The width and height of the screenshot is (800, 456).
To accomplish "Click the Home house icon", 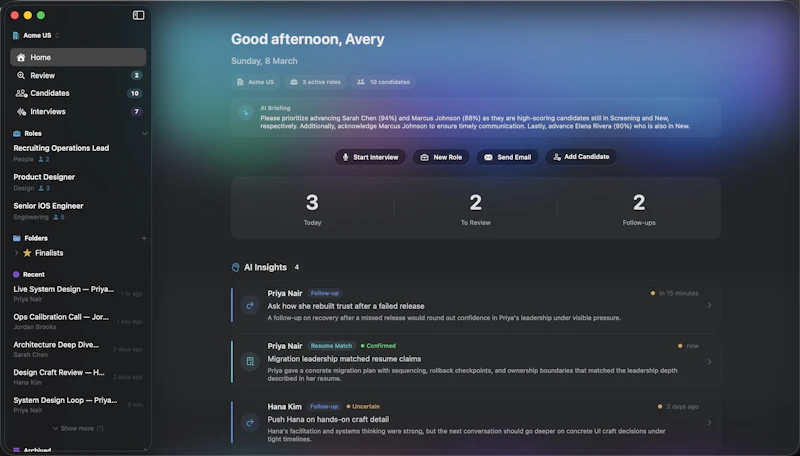I will point(21,57).
